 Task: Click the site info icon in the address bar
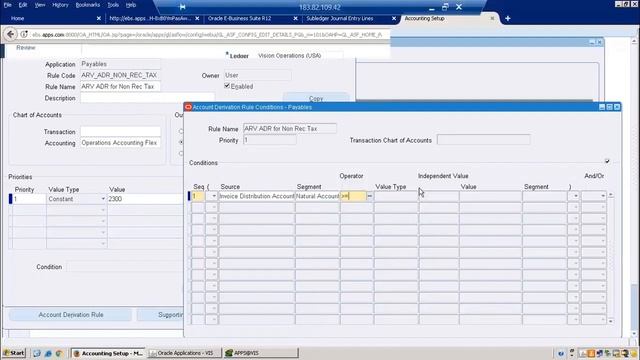pyautogui.click(x=24, y=35)
